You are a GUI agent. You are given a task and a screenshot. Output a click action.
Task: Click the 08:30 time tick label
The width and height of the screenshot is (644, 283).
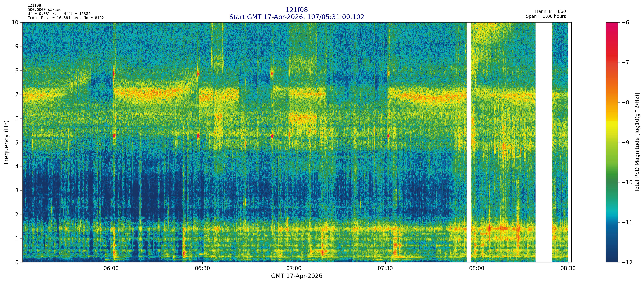(x=568, y=269)
